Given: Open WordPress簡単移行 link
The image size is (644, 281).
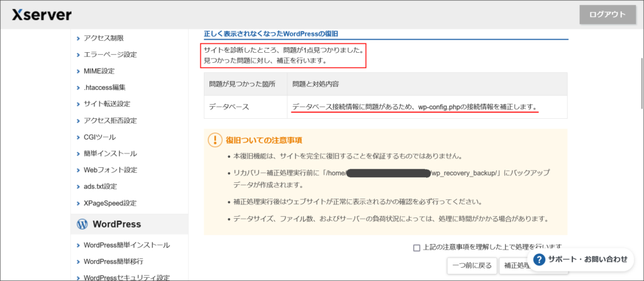Looking at the screenshot, I should (x=113, y=262).
